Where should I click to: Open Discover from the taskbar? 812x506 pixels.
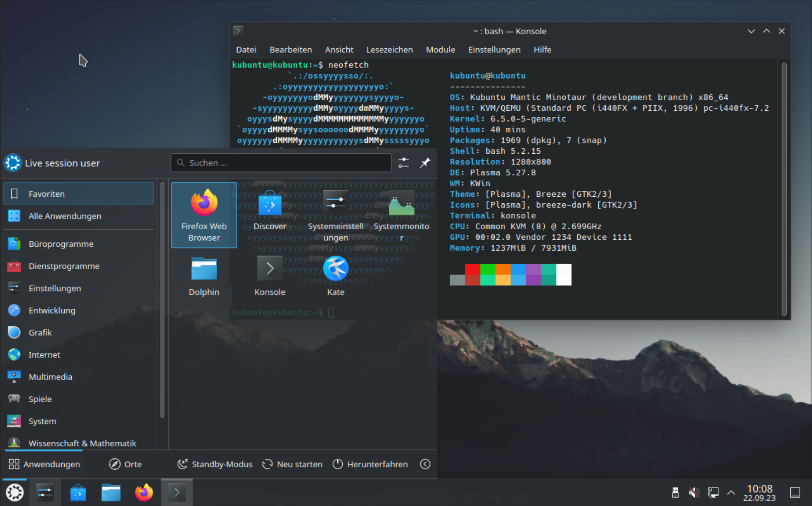coord(78,492)
